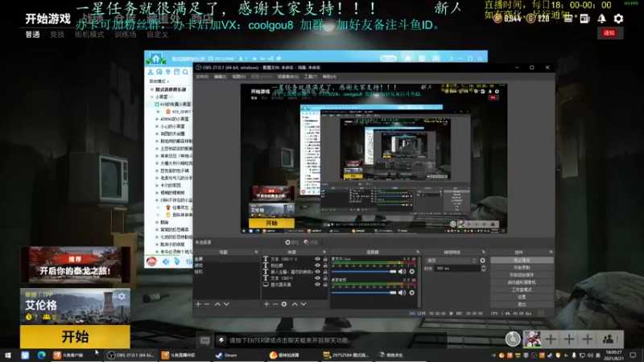Adjust the desktop audio volume slider
This screenshot has width=644, height=362.
[x=365, y=293]
